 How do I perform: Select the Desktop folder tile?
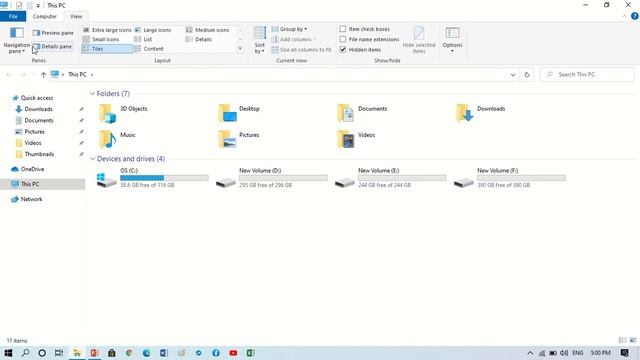tap(239, 113)
